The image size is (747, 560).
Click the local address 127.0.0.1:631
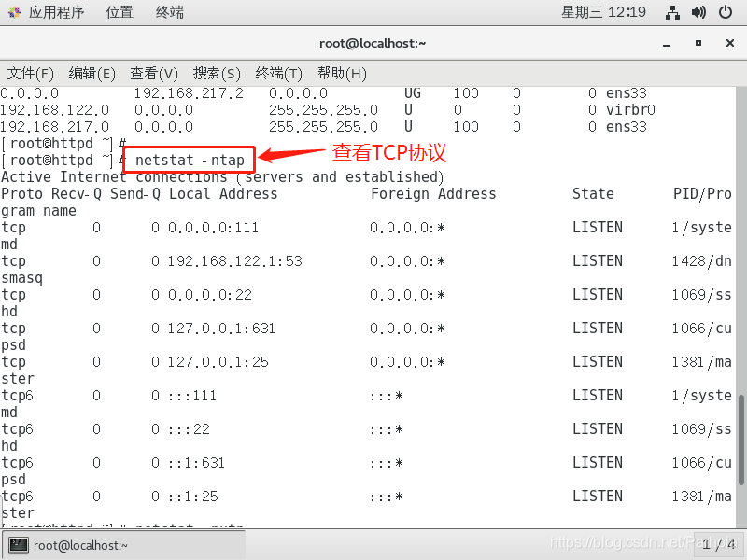click(x=221, y=329)
